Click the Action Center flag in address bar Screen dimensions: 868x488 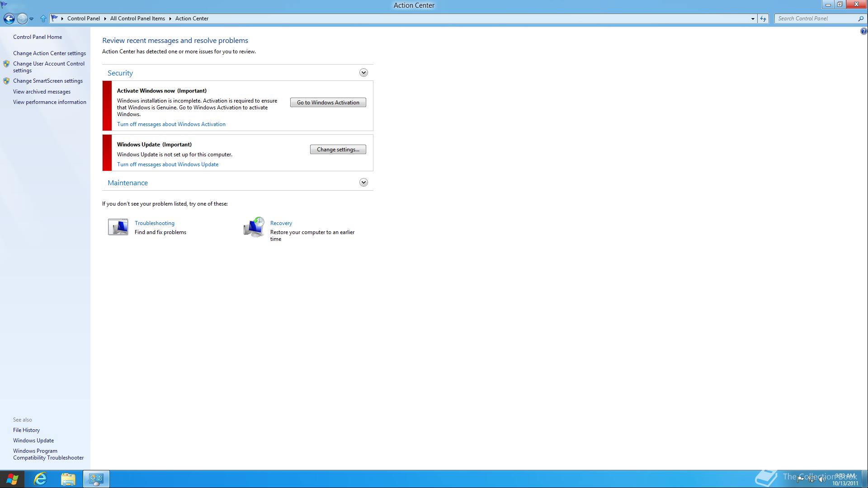coord(55,19)
